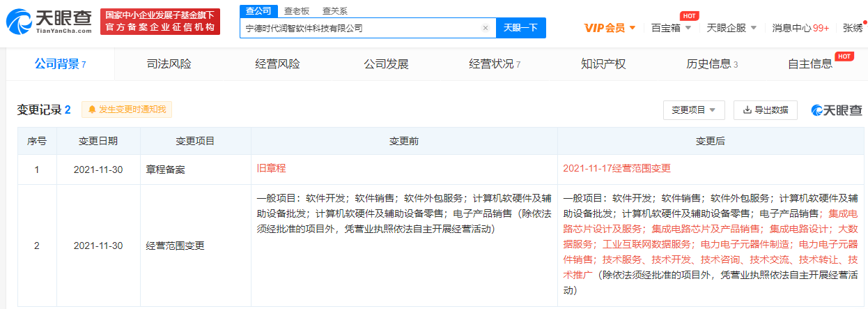Select the 公司发展 tab
868x309 pixels.
(386, 64)
